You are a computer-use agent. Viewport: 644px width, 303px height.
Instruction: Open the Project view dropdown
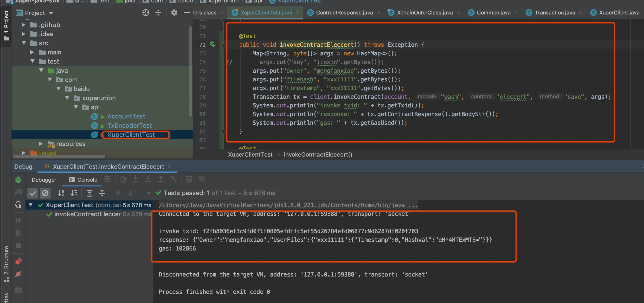coord(51,13)
